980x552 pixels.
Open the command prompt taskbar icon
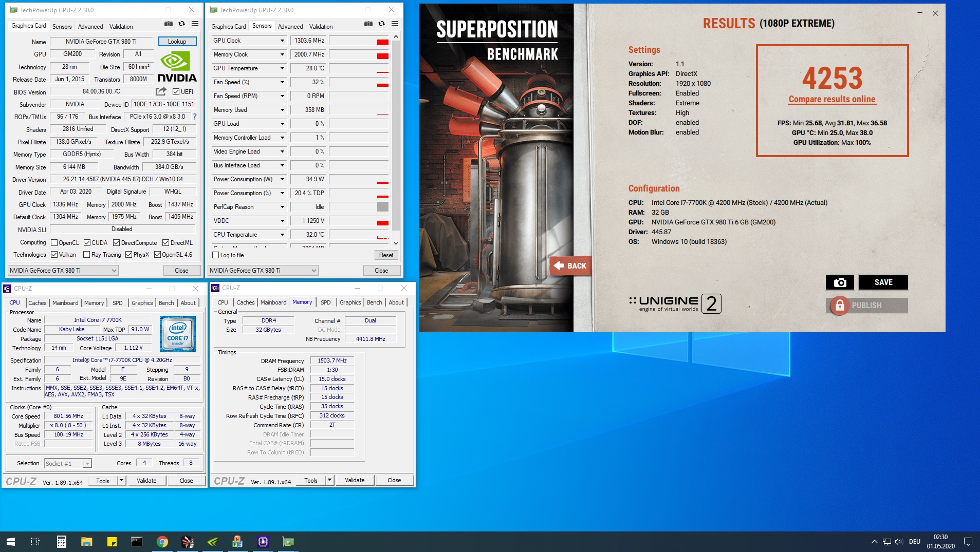[x=137, y=542]
